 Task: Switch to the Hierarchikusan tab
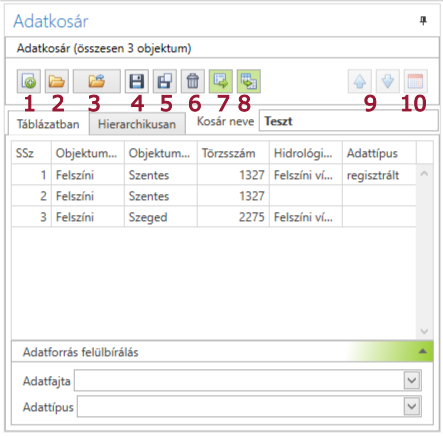tap(137, 124)
